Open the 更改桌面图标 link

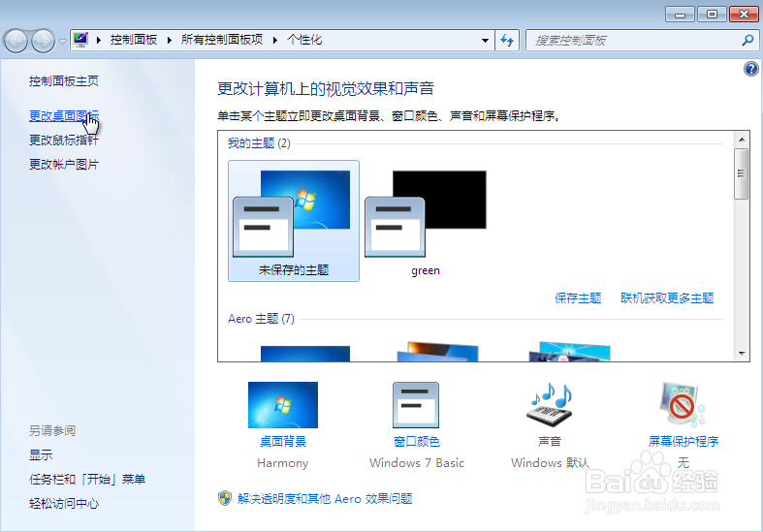pyautogui.click(x=64, y=115)
